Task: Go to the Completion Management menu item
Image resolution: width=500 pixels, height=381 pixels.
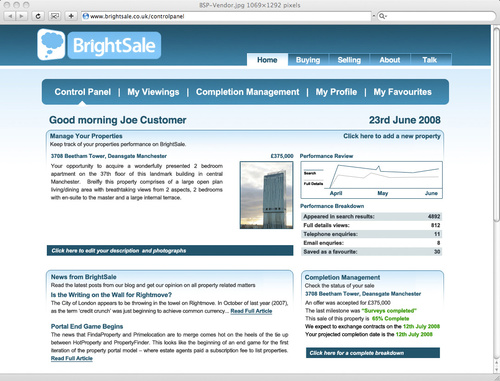Action: [247, 92]
